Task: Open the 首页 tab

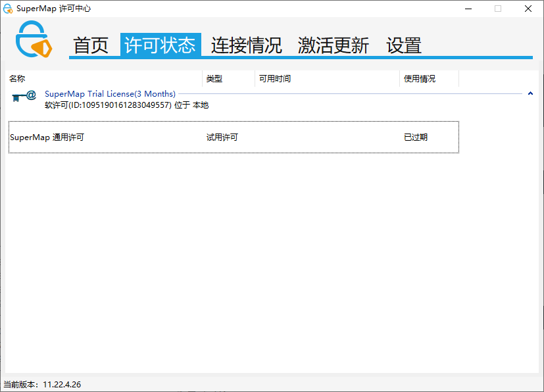Action: coord(91,45)
